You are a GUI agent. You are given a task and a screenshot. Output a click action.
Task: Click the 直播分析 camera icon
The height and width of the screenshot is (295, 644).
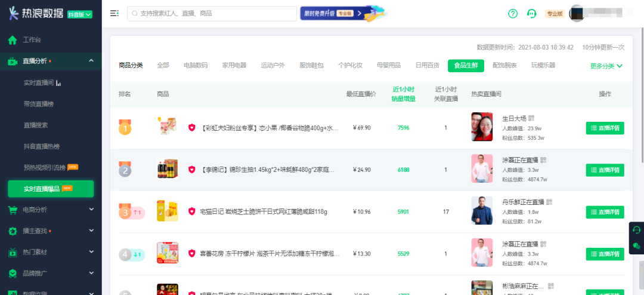[13, 62]
